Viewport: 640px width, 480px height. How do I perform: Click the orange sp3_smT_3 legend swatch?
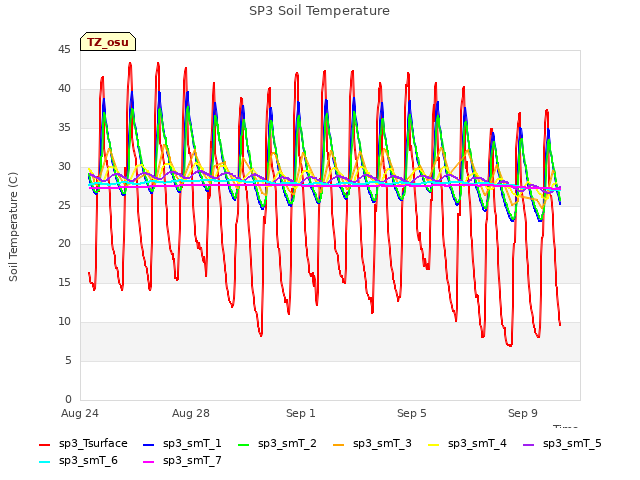339,444
